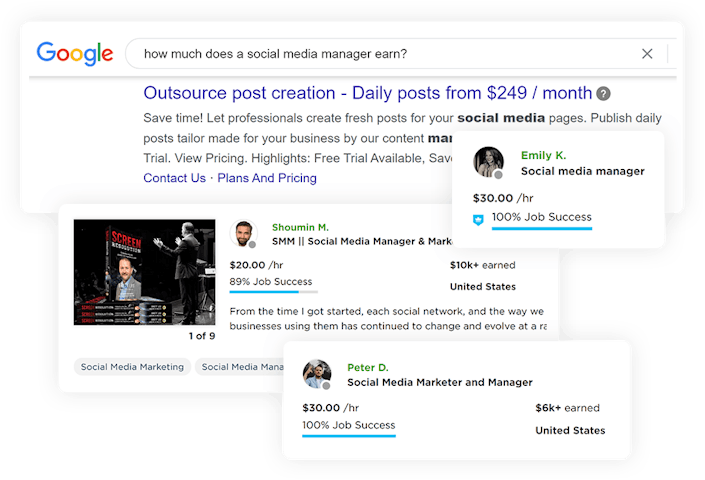Open Shoumin's portfolio thumbnail image
The height and width of the screenshot is (480, 705).
point(144,272)
